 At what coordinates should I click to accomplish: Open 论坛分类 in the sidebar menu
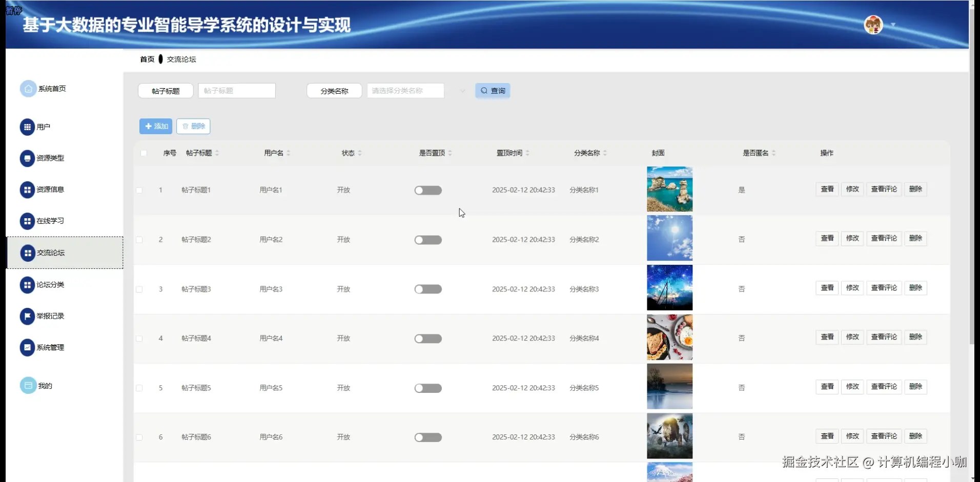[50, 285]
